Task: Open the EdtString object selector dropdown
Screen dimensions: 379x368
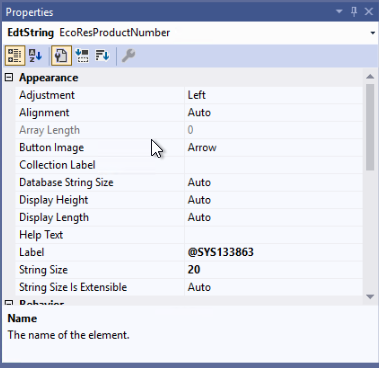Action: click(372, 33)
